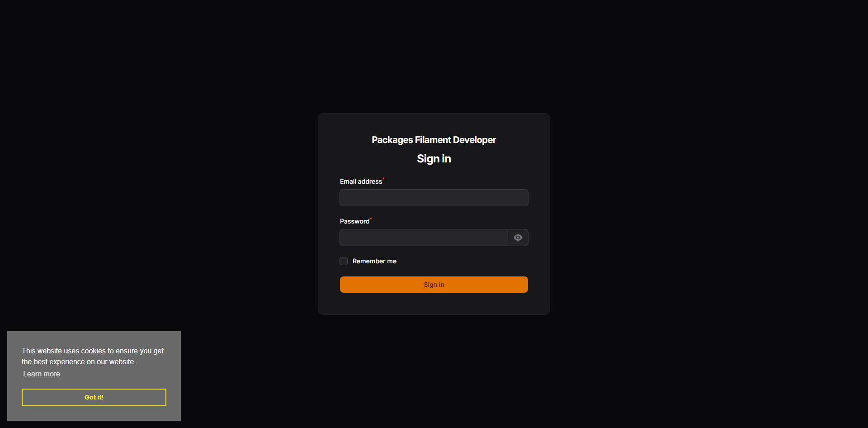Click the Email address field label
The width and height of the screenshot is (868, 428).
(x=361, y=181)
